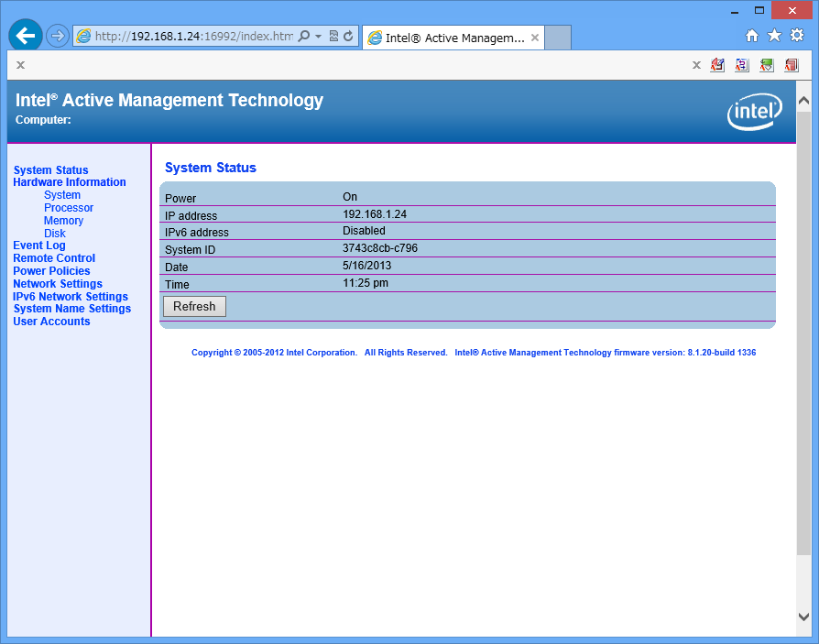Open the Tools gear icon
Screen dimensions: 819x644
(797, 36)
